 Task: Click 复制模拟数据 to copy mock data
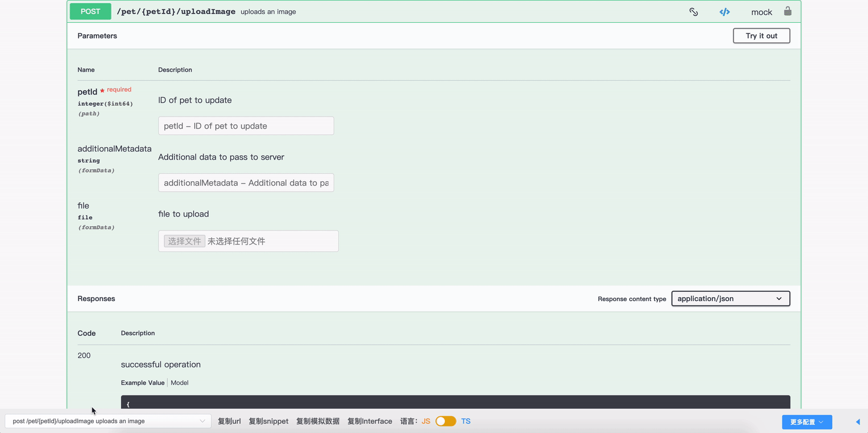click(x=318, y=421)
